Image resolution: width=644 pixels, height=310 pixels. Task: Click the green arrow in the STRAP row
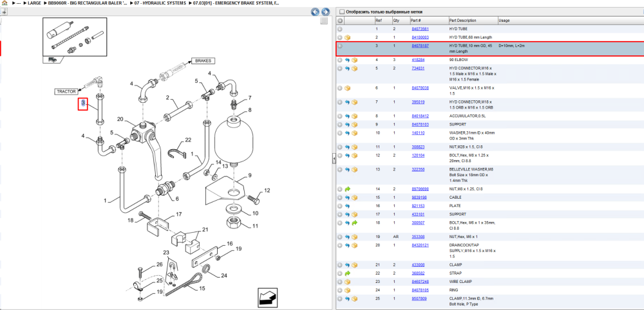pyautogui.click(x=347, y=273)
